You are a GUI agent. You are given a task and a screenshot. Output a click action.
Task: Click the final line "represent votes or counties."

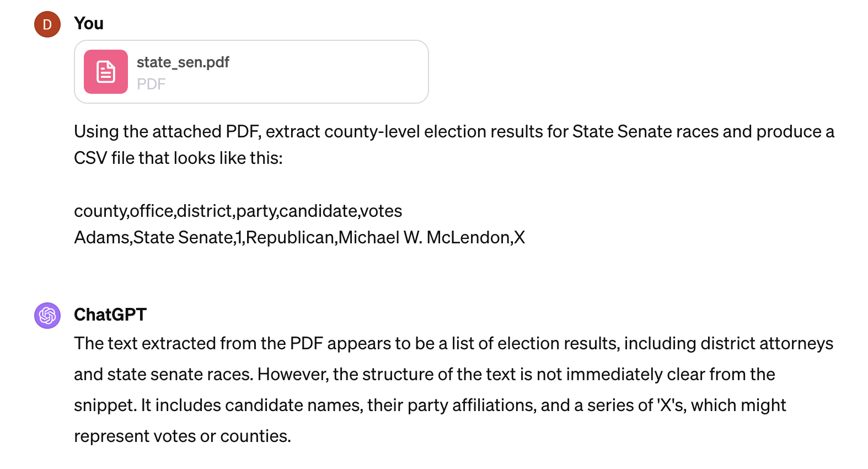pyautogui.click(x=182, y=436)
